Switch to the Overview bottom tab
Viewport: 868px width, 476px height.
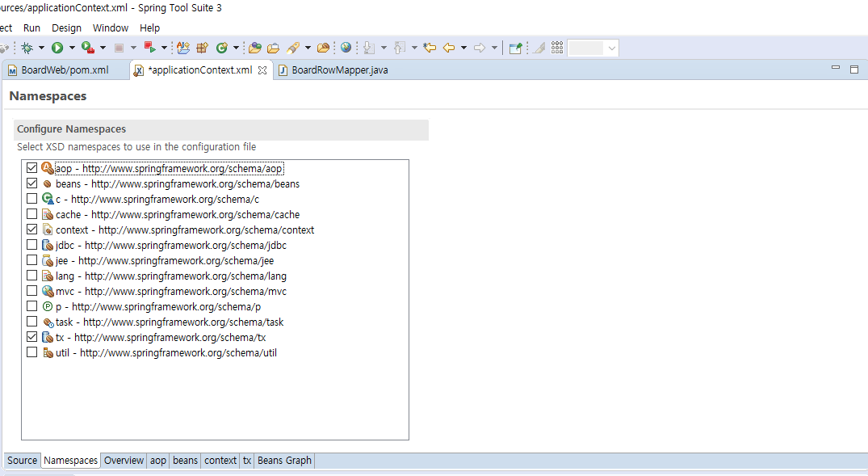[x=124, y=461]
